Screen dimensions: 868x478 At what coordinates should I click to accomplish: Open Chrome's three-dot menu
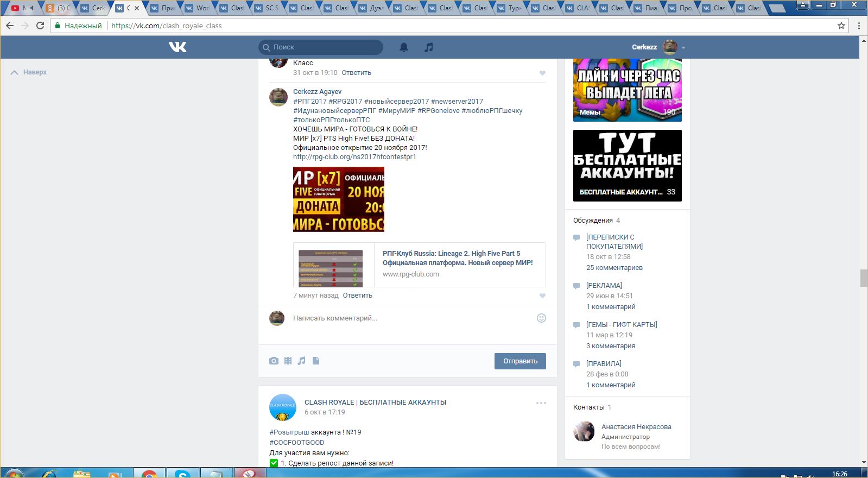tap(859, 26)
